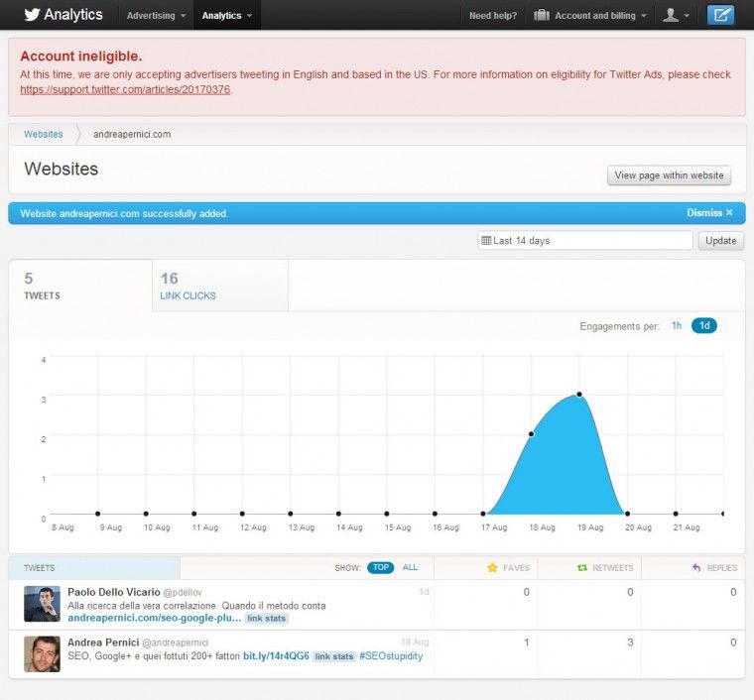
Task: Click the 19 Aug peak data point
Action: [x=579, y=394]
